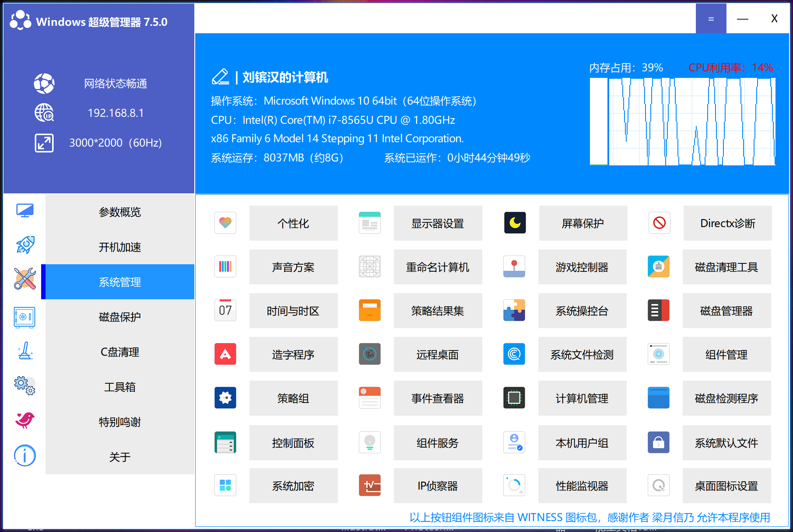Click the safe icon in the sidebar

25,317
